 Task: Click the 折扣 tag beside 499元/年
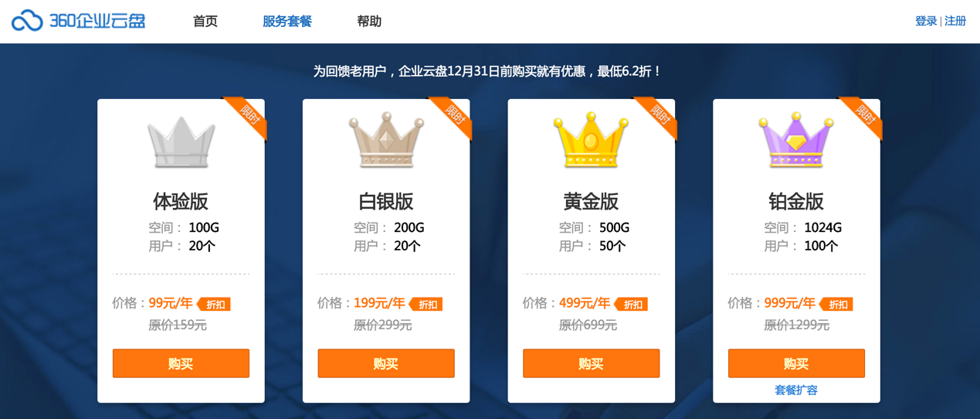coord(632,305)
